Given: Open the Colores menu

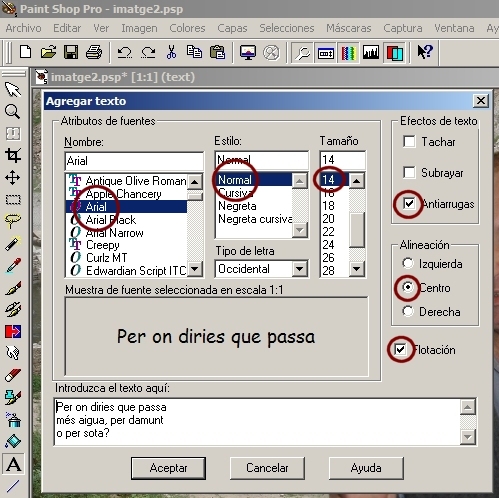Looking at the screenshot, I should pos(187,28).
